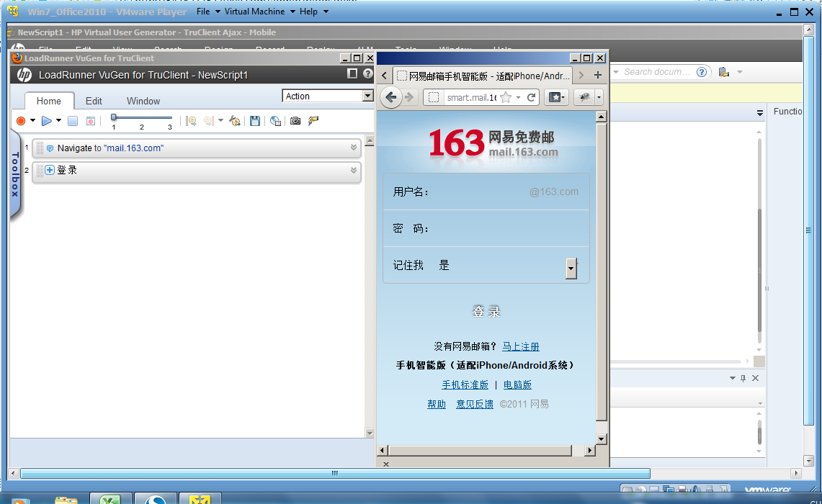Screen dimensions: 822x504
Task: Click the script level slider handle
Action: [x=114, y=117]
